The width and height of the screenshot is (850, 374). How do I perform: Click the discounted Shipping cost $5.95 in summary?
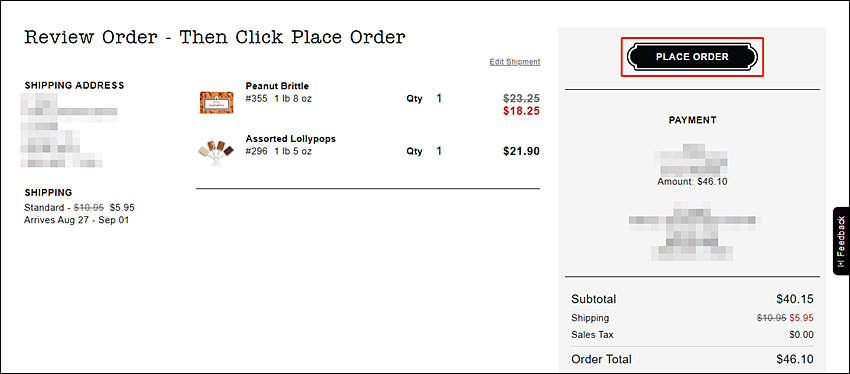coord(802,318)
